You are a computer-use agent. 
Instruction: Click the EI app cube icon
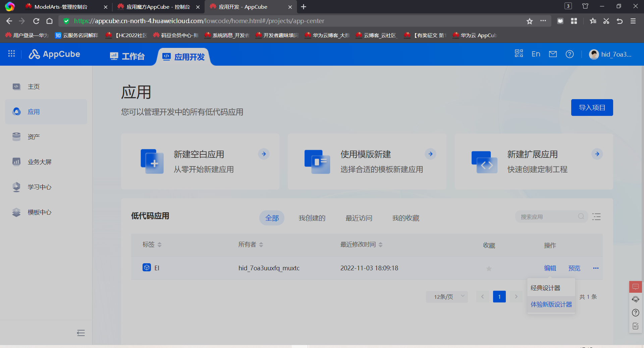[147, 267]
